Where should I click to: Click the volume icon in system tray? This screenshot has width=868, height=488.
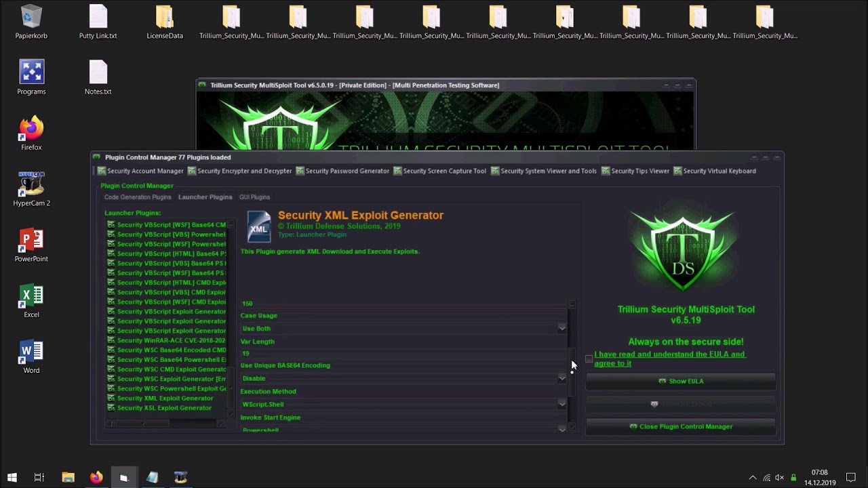click(780, 478)
